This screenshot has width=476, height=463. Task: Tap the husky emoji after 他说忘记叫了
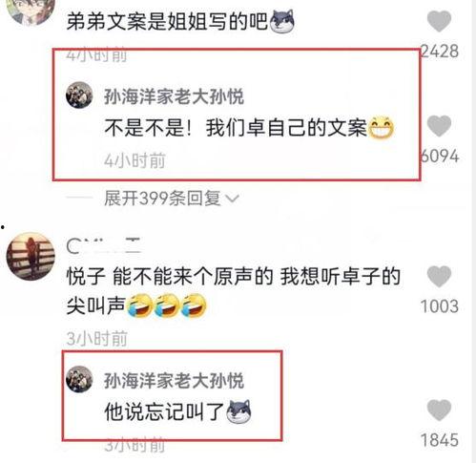[238, 411]
